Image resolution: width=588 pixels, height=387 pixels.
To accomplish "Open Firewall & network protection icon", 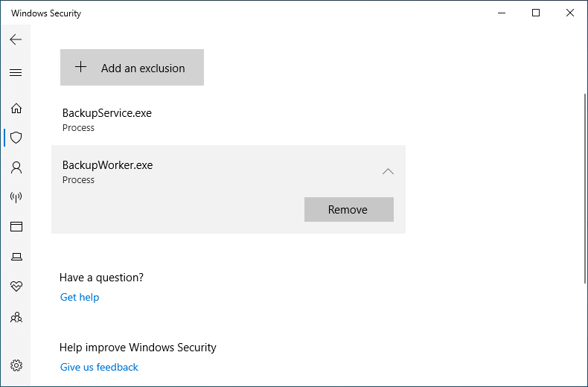I will click(16, 197).
